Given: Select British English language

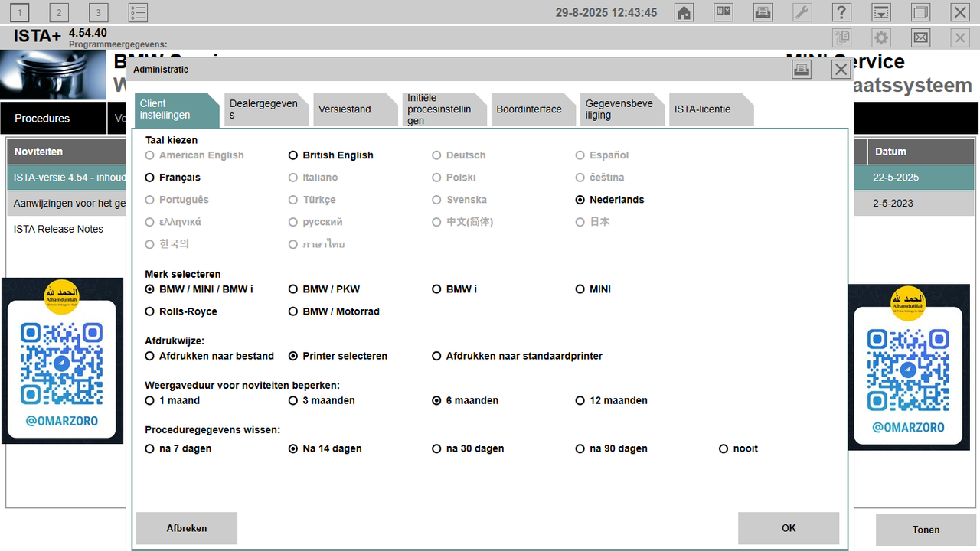Looking at the screenshot, I should [x=331, y=155].
